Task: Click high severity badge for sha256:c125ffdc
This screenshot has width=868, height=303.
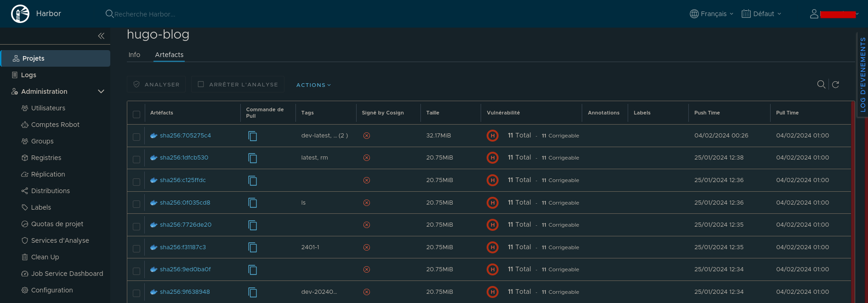Action: click(493, 180)
